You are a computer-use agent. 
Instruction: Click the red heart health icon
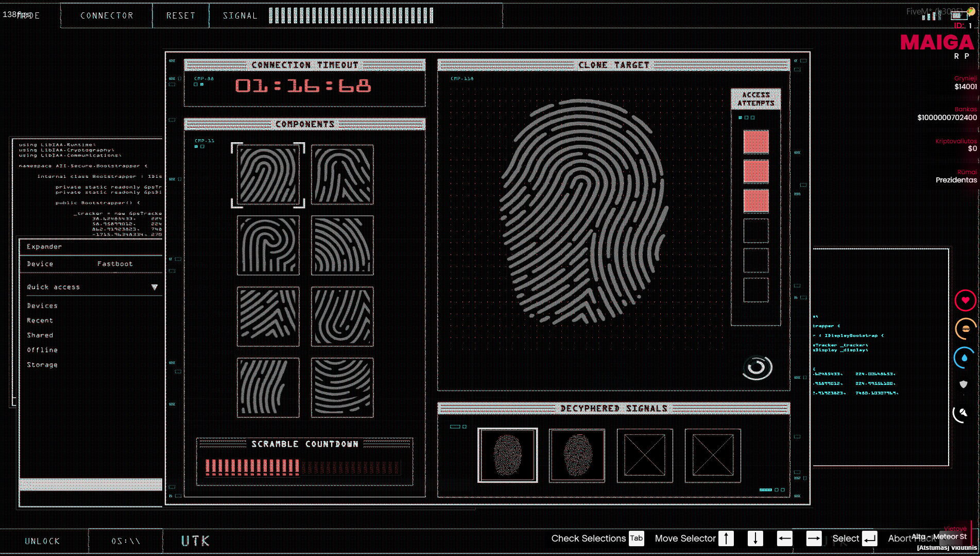pyautogui.click(x=965, y=300)
